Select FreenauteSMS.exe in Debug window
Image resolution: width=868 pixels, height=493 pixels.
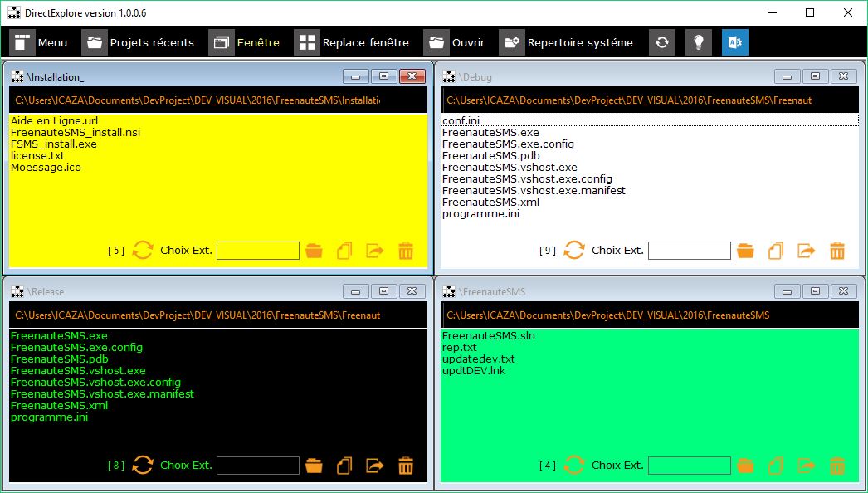[490, 133]
